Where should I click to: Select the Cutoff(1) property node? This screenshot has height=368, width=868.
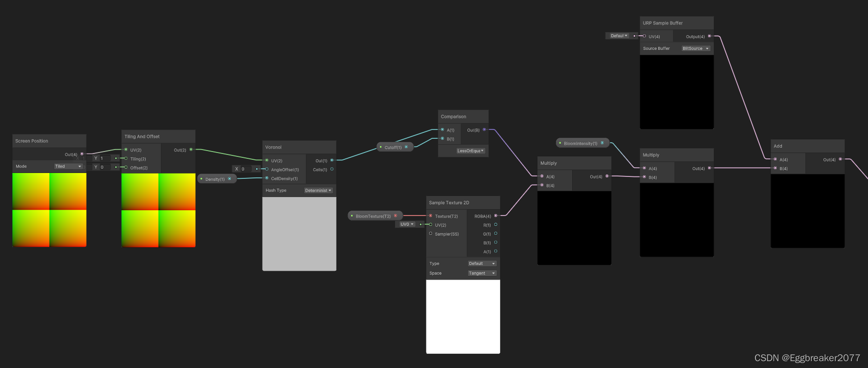click(395, 147)
